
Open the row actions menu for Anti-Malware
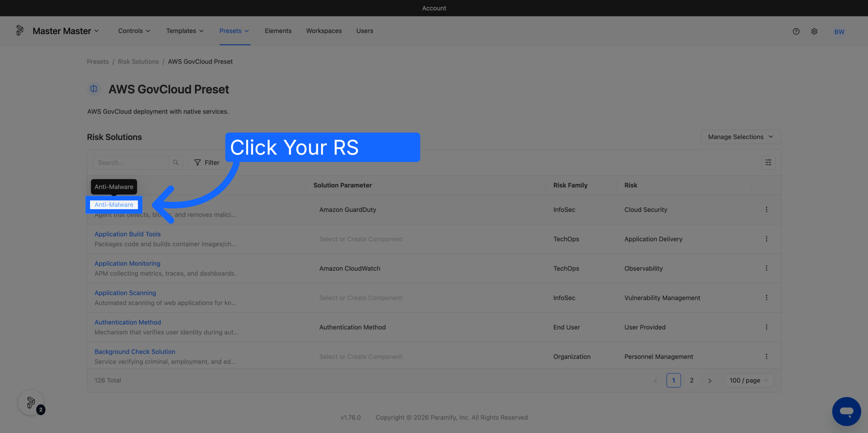(x=766, y=209)
